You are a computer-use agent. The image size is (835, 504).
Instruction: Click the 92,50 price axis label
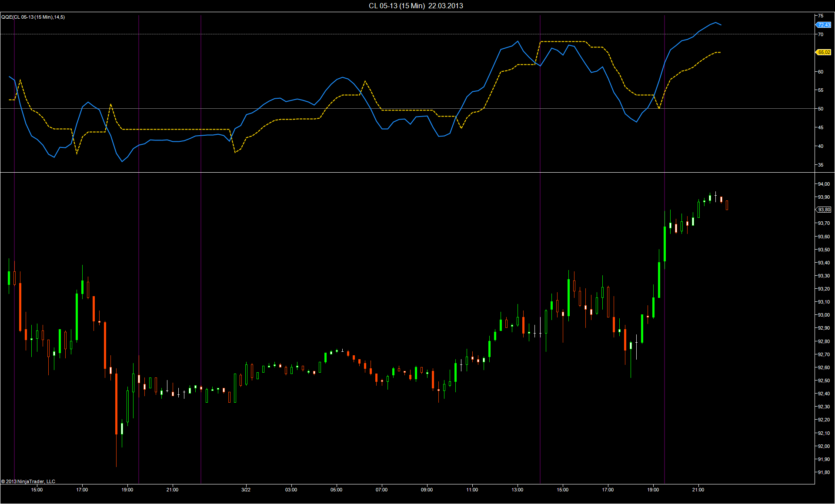pyautogui.click(x=824, y=381)
